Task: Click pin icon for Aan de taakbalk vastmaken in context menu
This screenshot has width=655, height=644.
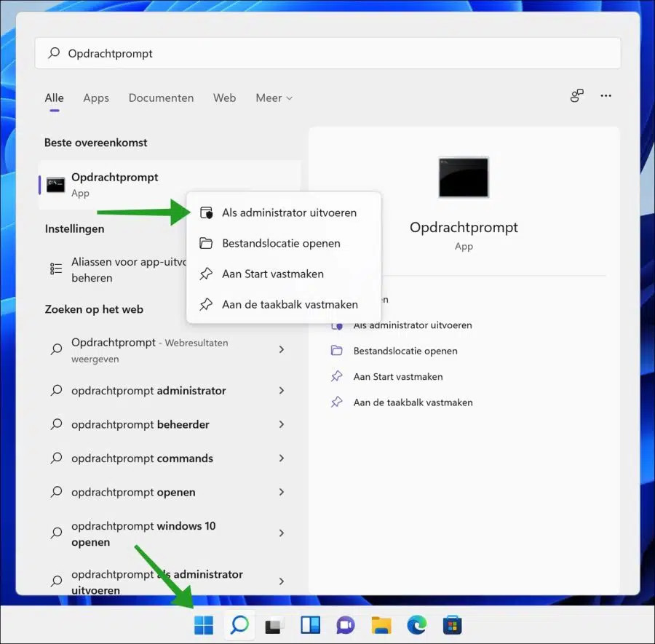Action: pyautogui.click(x=206, y=304)
